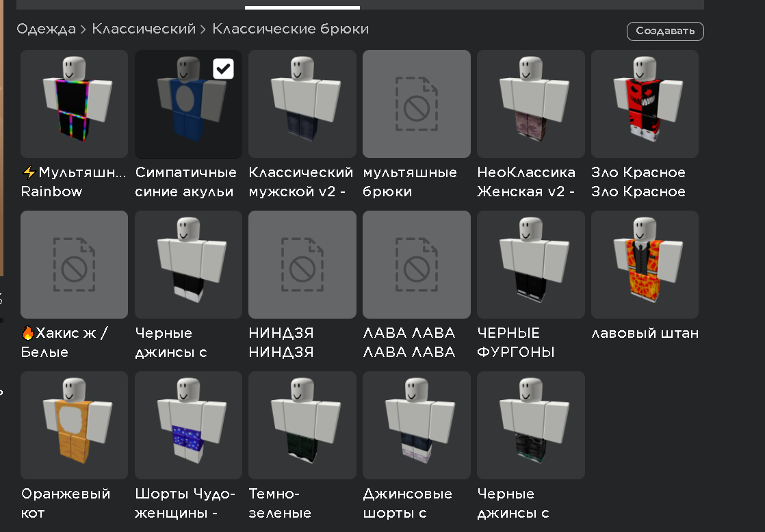765x532 pixels.
Task: Click the НИНДЗЯ НИНДЗЯ title text
Action: 281,343
